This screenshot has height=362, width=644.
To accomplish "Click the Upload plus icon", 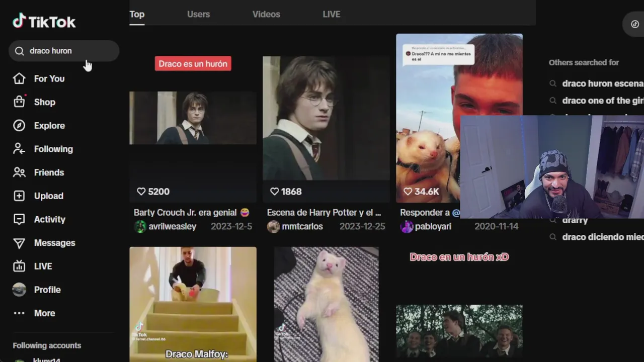I will pos(19,196).
